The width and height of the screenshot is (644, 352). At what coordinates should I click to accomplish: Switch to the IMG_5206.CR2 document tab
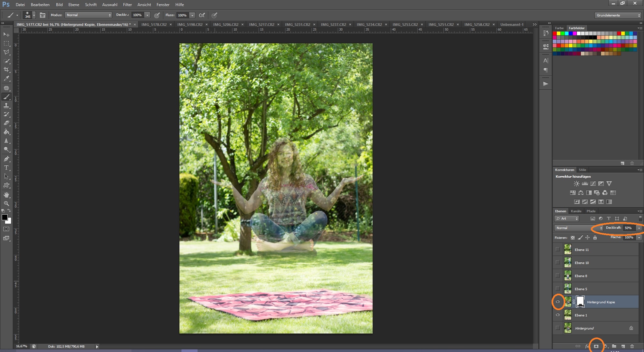click(226, 24)
